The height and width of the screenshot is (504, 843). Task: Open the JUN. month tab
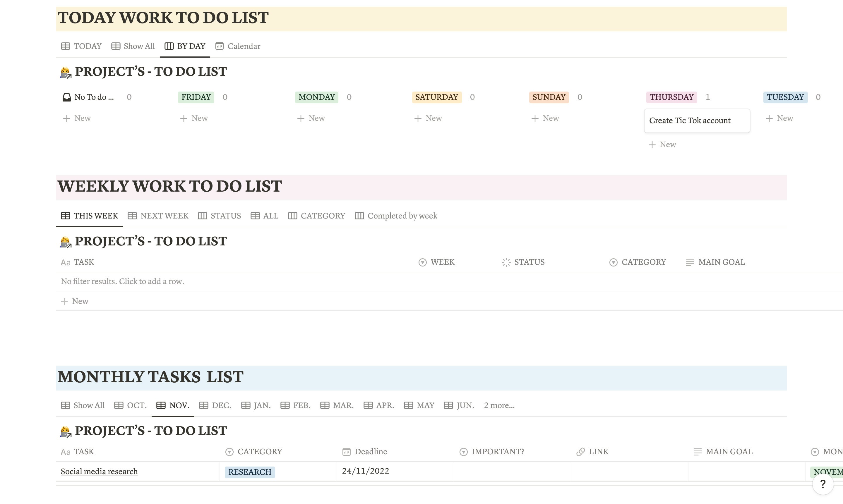coord(459,405)
